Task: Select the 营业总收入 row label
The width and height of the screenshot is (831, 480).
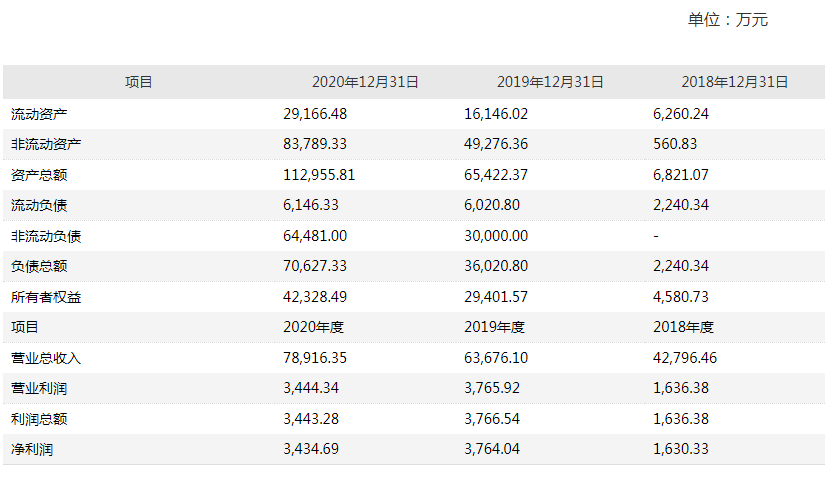Action: pyautogui.click(x=46, y=358)
